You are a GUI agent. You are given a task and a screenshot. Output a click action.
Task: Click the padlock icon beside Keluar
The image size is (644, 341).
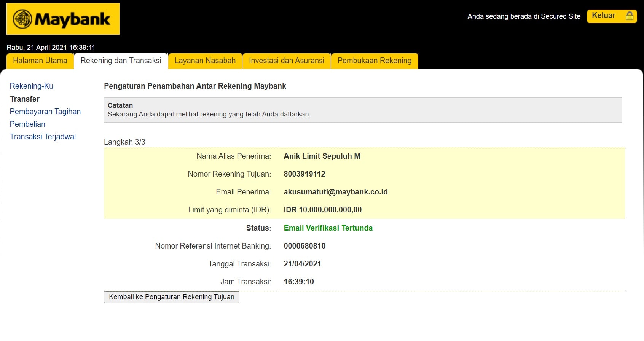point(630,16)
